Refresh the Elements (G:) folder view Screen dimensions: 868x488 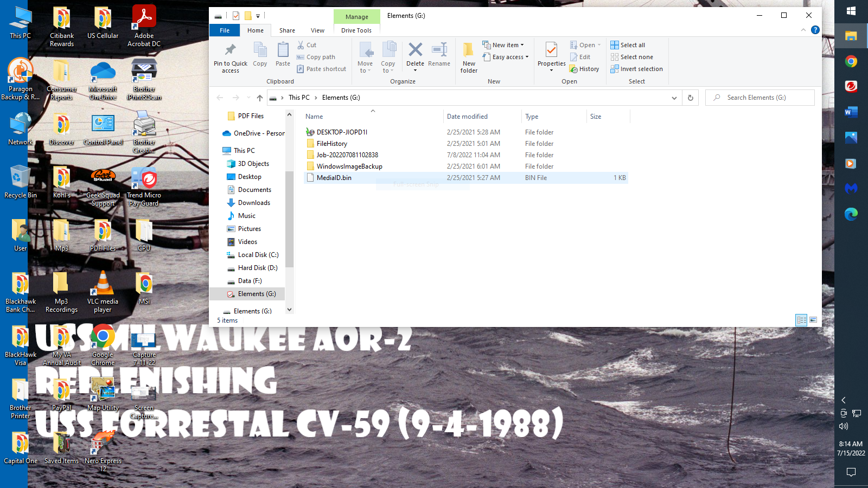click(x=690, y=98)
